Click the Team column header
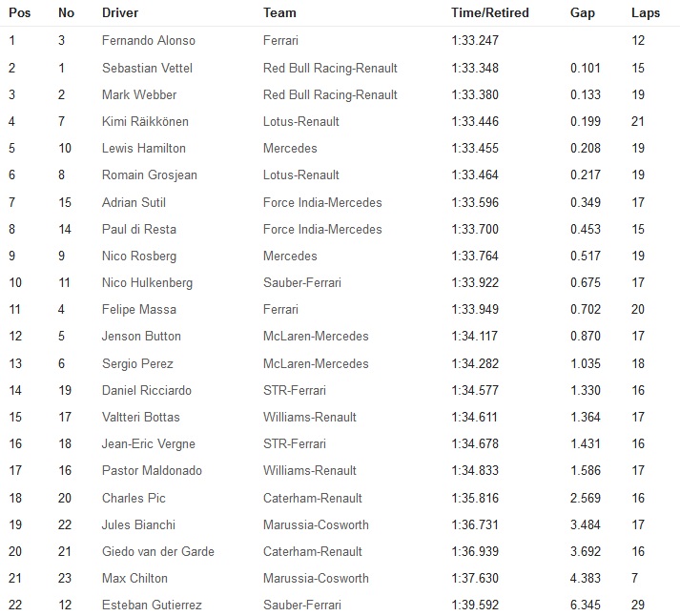 (x=279, y=12)
